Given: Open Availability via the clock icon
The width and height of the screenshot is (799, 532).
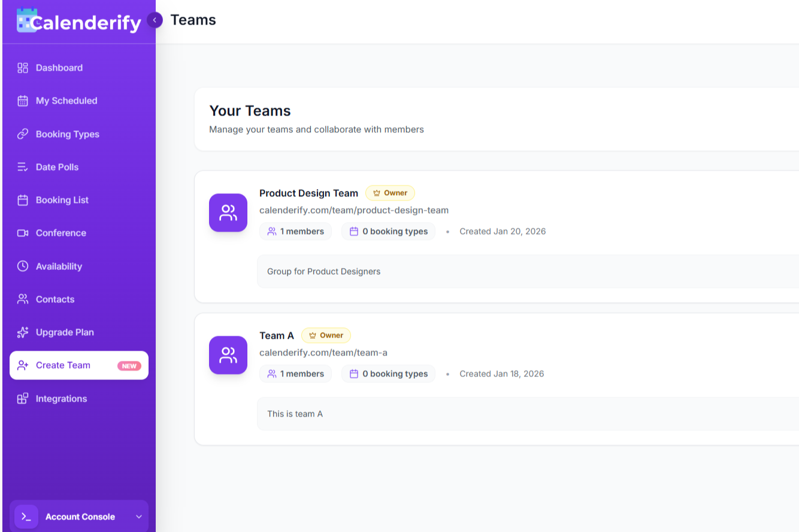Looking at the screenshot, I should pyautogui.click(x=22, y=266).
